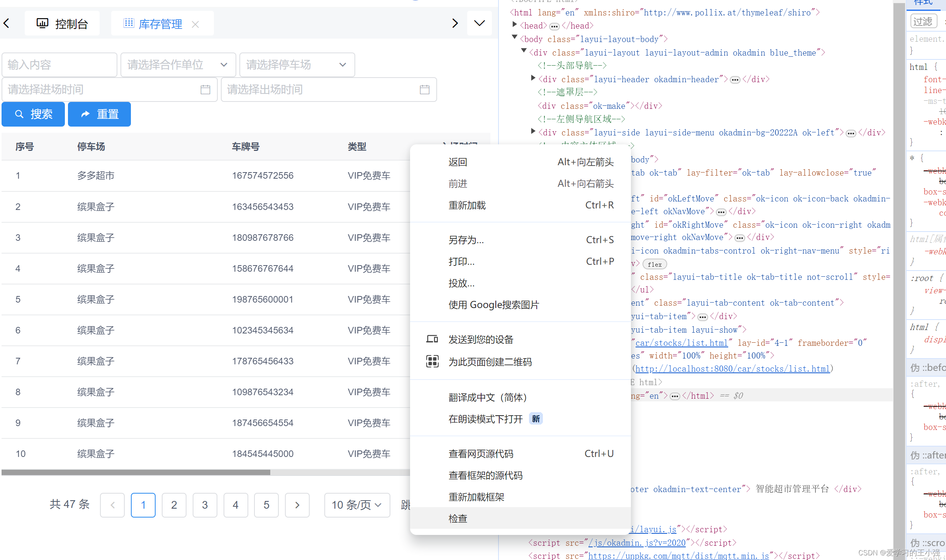Select the 多多超市 cell in row 1
The height and width of the screenshot is (560, 946).
96,176
